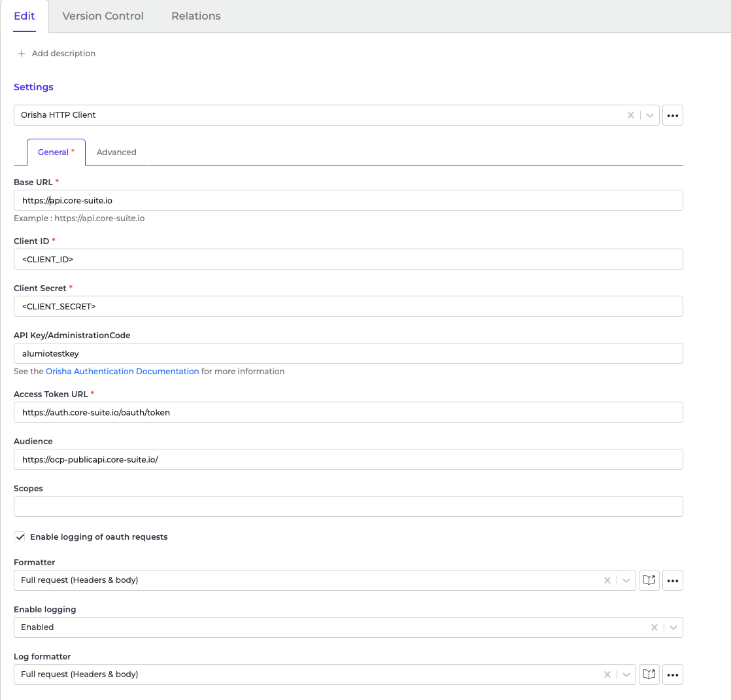731x700 pixels.
Task: Expand the Log formatter dropdown arrow
Action: point(626,674)
